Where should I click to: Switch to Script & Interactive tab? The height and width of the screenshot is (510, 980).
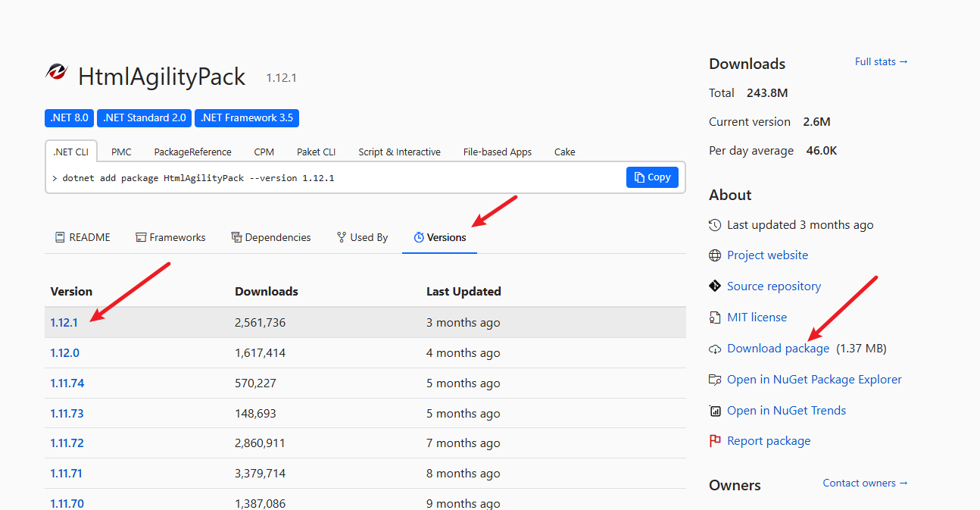(x=399, y=152)
